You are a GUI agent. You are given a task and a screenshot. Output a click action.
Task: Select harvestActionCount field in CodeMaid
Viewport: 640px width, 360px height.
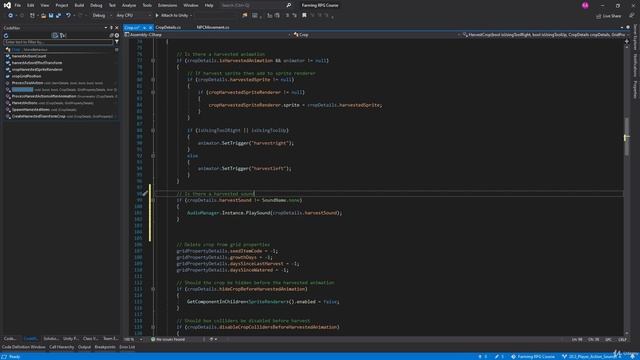29,56
